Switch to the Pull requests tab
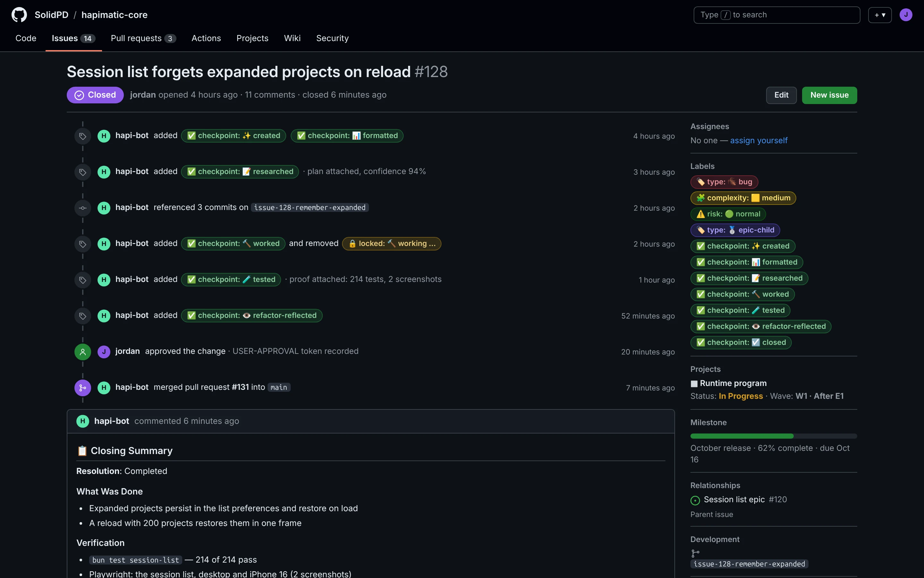The image size is (924, 578). point(143,38)
